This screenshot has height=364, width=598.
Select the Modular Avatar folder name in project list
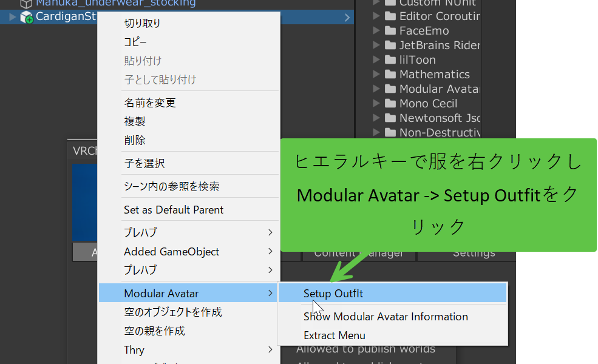click(x=440, y=89)
